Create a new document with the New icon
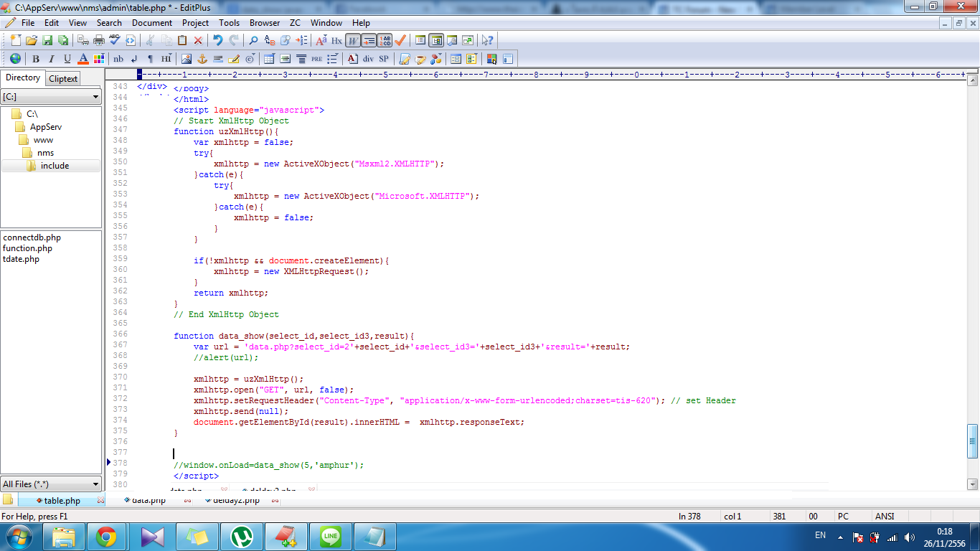 tap(16, 40)
